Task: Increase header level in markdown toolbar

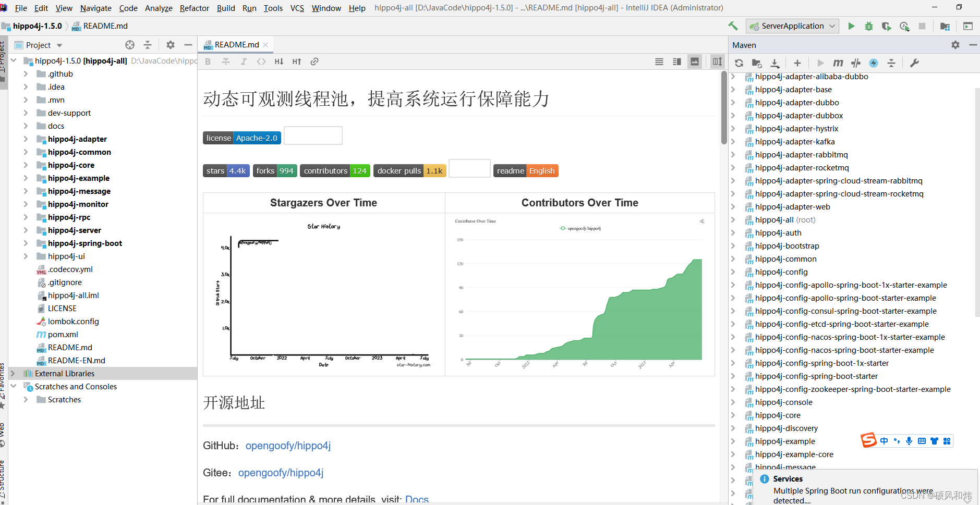Action: [297, 61]
